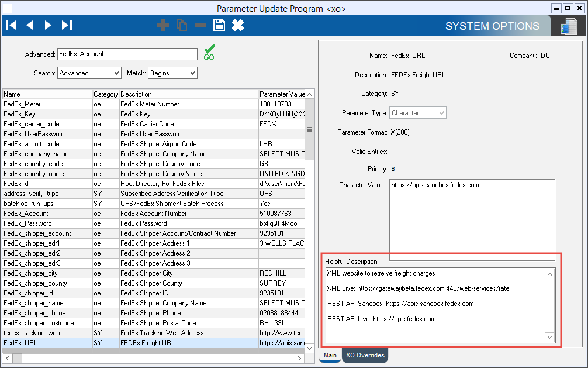Viewport: 588px width, 368px height.
Task: Click the copy parameter icon
Action: click(x=181, y=25)
